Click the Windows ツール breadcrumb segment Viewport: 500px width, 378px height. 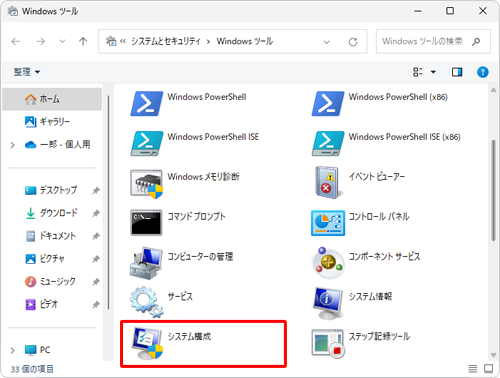point(245,41)
